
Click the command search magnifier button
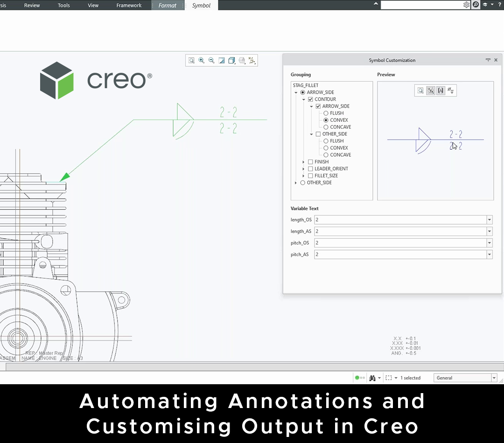476,5
